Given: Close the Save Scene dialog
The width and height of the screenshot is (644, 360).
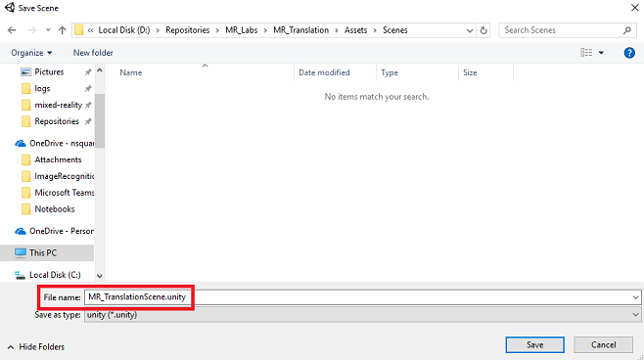Looking at the screenshot, I should pyautogui.click(x=634, y=8).
